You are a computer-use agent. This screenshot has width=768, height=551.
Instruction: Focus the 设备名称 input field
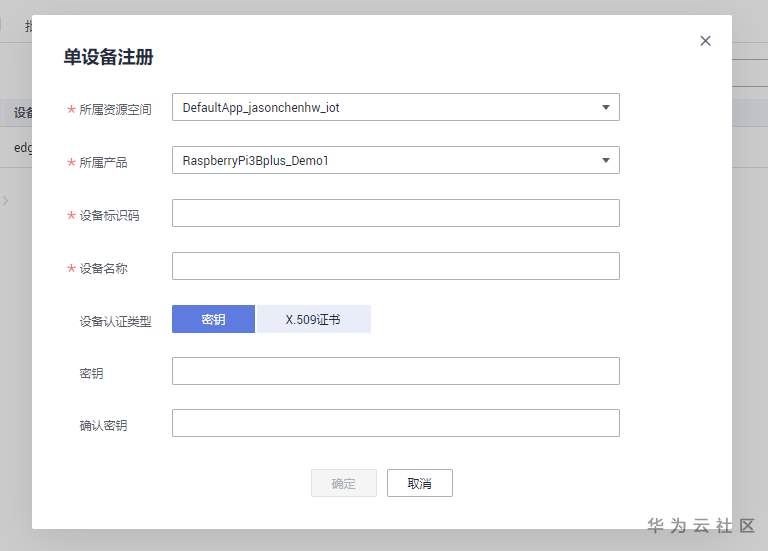pyautogui.click(x=395, y=266)
